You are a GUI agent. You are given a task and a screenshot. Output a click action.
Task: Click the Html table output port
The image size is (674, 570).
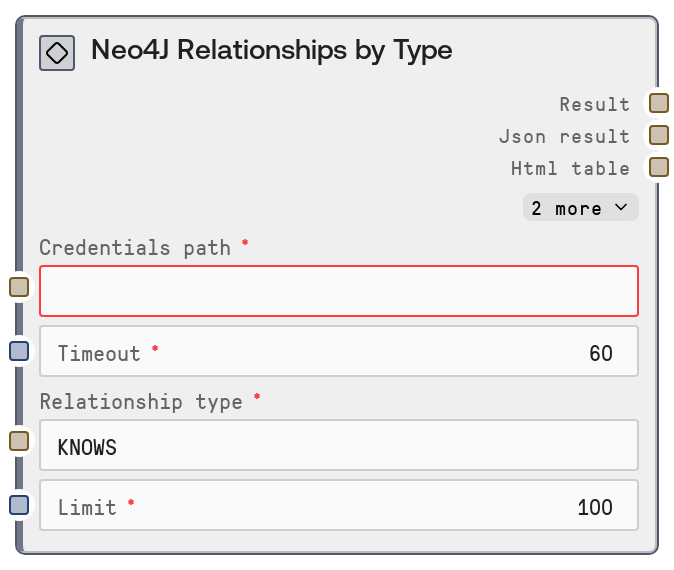click(658, 167)
